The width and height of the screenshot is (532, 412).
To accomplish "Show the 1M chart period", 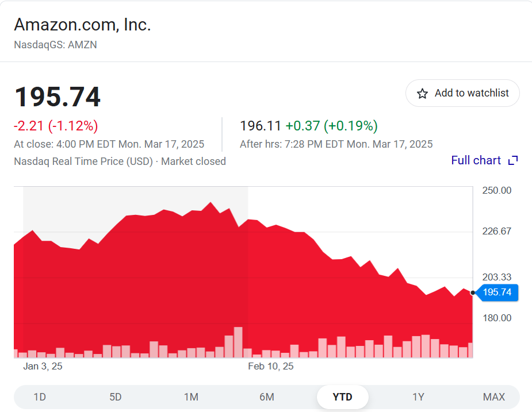I will (191, 397).
